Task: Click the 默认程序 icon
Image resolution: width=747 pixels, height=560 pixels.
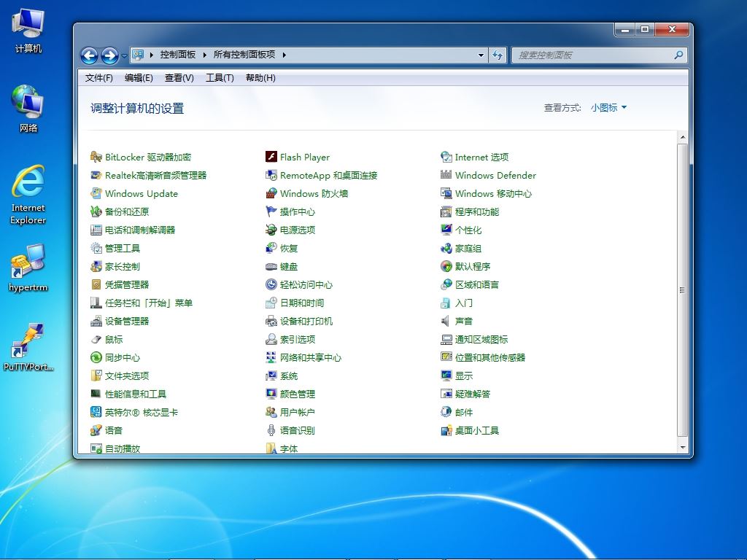Action: tap(446, 266)
